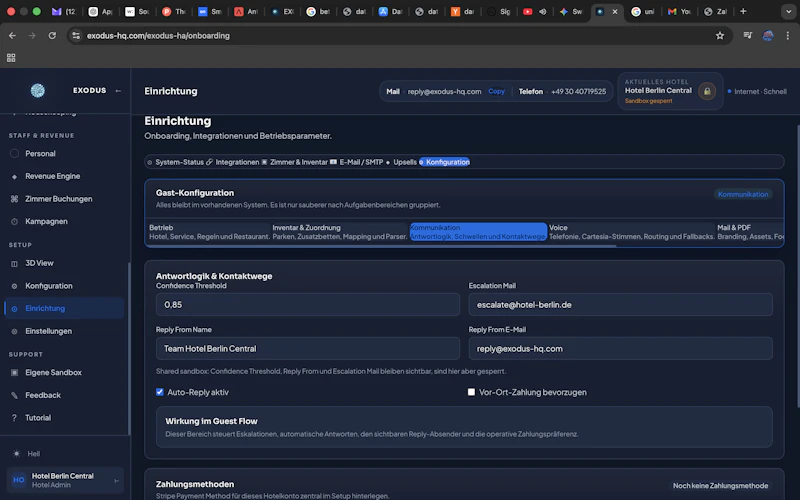Open the browser media control icon
800x500 pixels.
pos(748,36)
